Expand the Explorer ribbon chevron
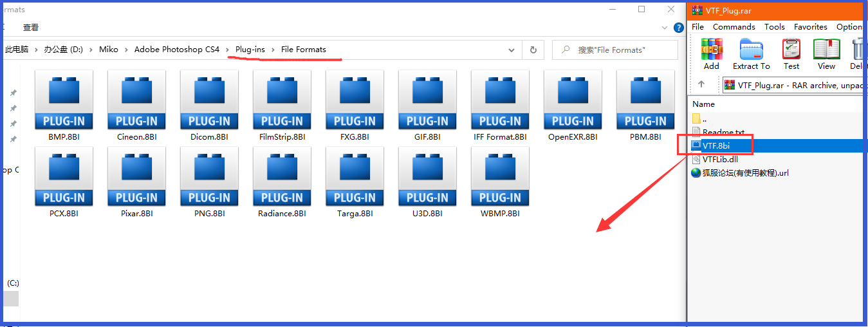 (665, 28)
